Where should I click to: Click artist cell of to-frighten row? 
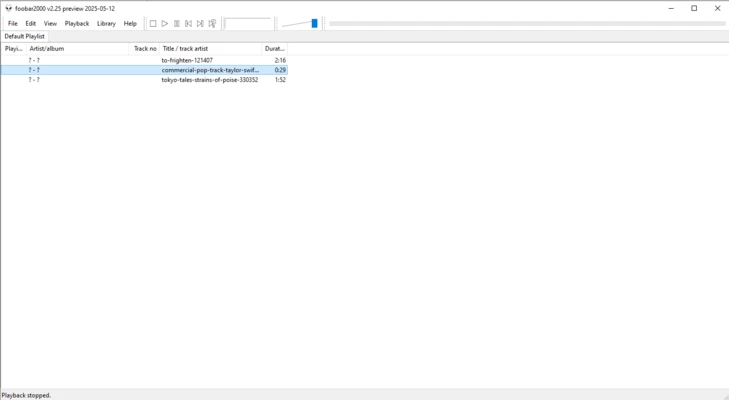pyautogui.click(x=34, y=60)
